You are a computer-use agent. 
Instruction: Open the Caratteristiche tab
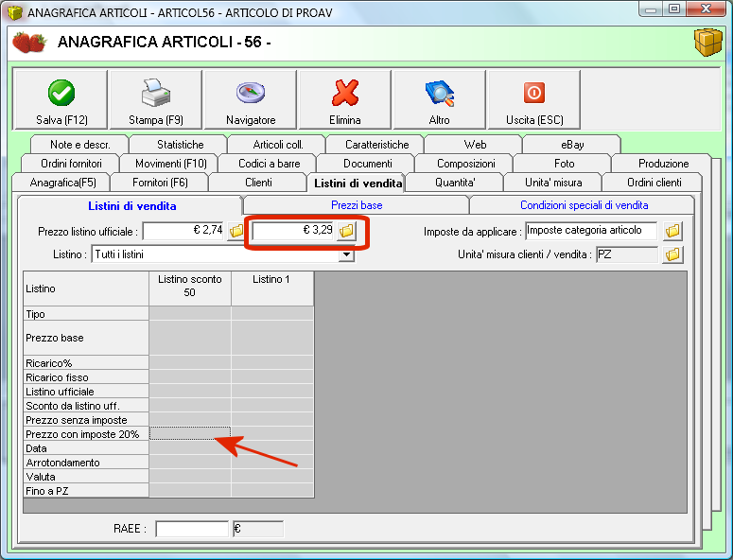point(376,145)
